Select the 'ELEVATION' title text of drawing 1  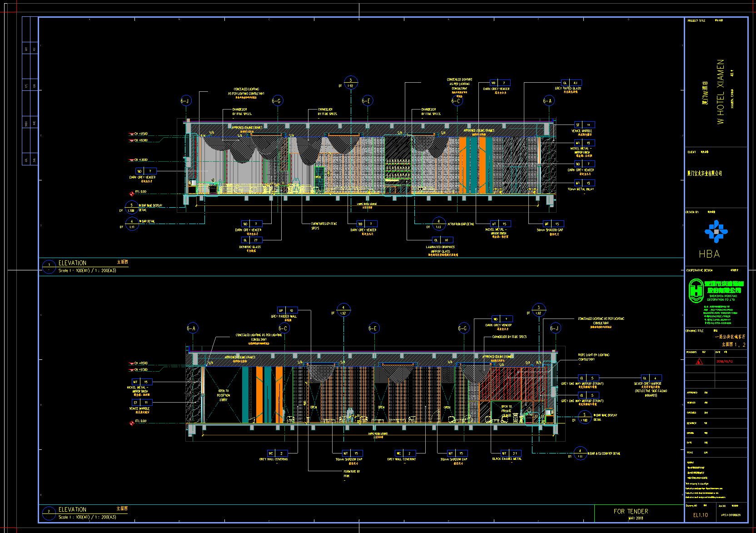pos(72,263)
